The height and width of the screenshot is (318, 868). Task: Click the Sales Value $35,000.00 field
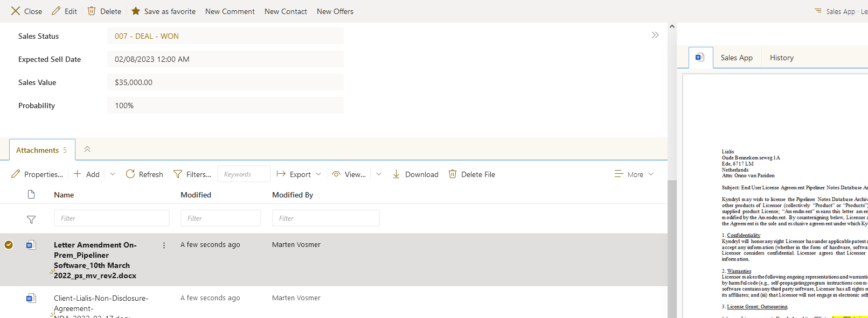tap(225, 82)
